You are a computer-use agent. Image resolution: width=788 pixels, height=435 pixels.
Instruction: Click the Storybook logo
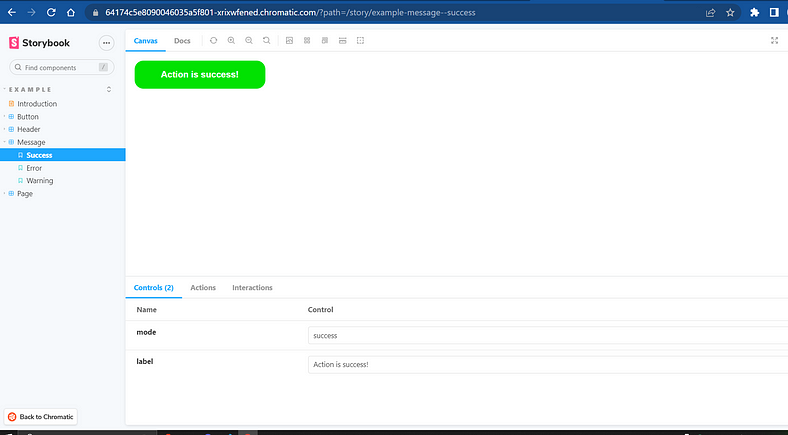click(39, 43)
